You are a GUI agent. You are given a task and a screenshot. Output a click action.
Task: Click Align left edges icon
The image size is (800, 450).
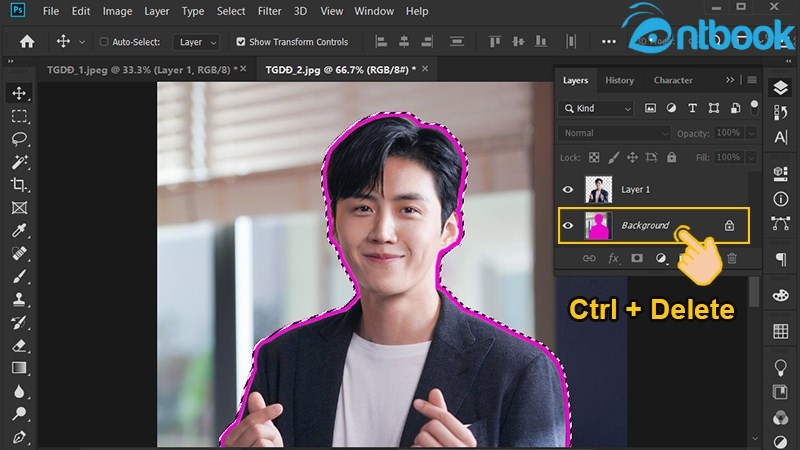[x=381, y=41]
